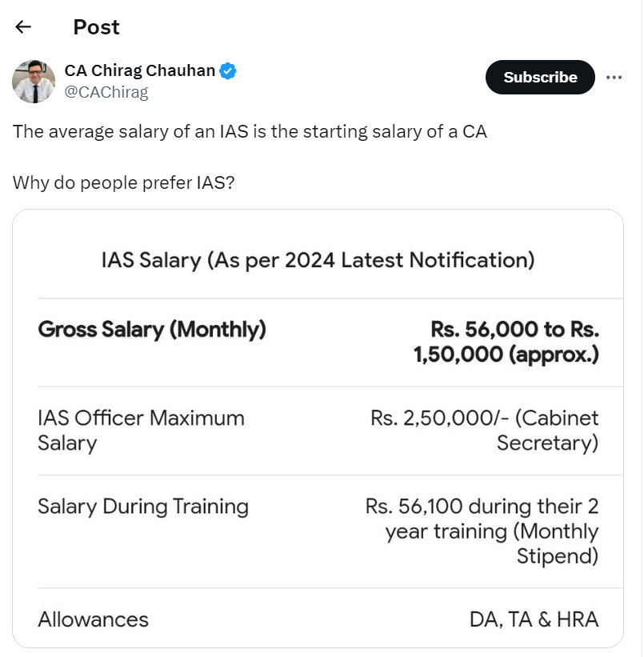Open CA Chirag Chauhan's profile picture
This screenshot has height=657, width=644.
click(34, 82)
